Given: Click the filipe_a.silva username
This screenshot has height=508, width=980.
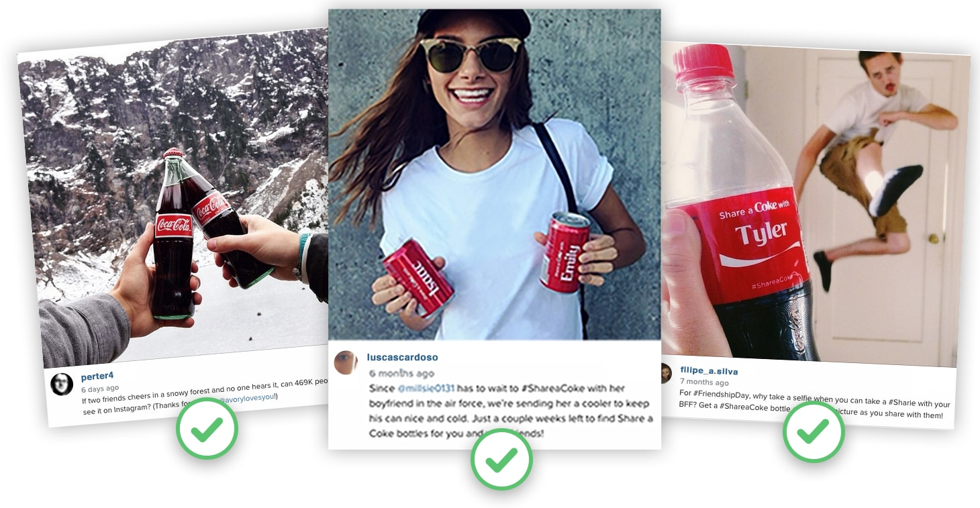Looking at the screenshot, I should tap(709, 370).
